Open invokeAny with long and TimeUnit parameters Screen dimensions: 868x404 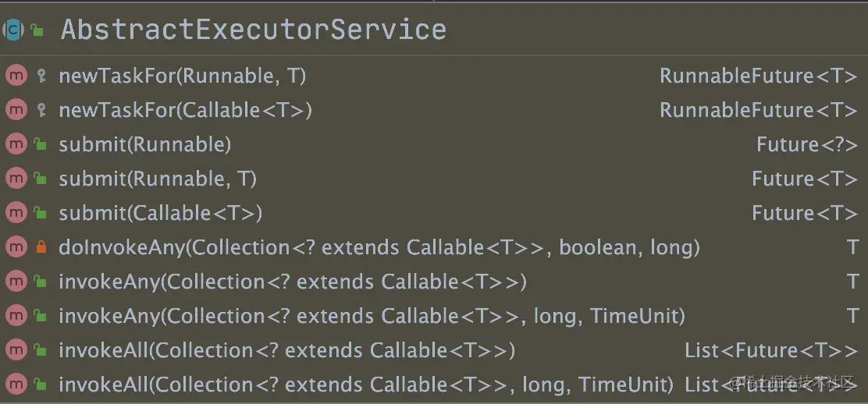point(372,316)
